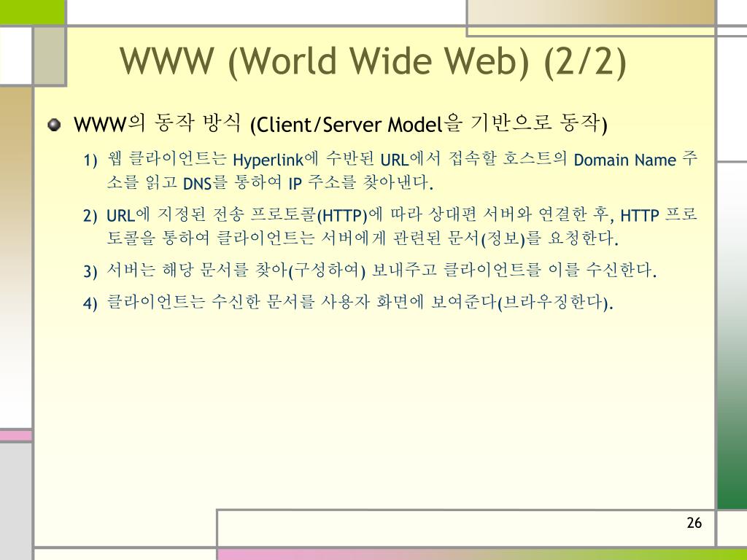
Task: Click '(구성하여)' in item 3
Action: (x=327, y=271)
